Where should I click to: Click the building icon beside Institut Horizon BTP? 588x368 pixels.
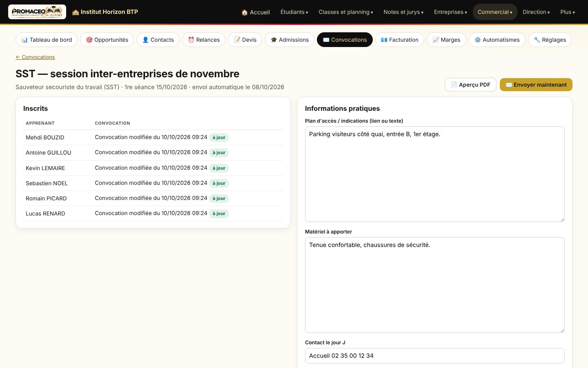pos(76,12)
